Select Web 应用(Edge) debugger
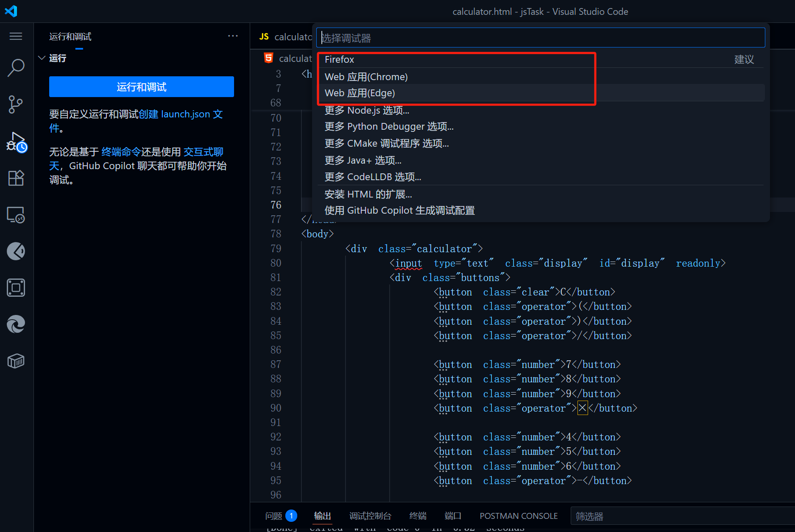Screen dimensions: 795x532 (x=541, y=93)
